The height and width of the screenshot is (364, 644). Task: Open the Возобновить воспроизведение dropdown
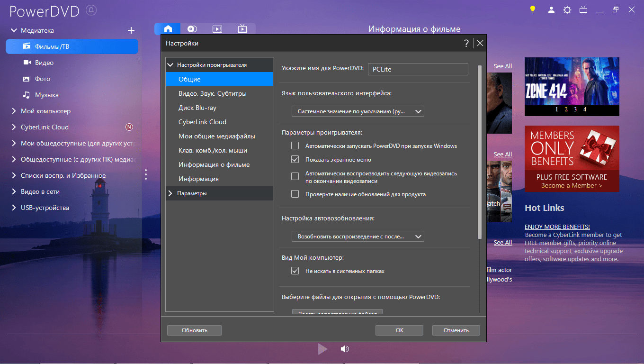click(358, 236)
